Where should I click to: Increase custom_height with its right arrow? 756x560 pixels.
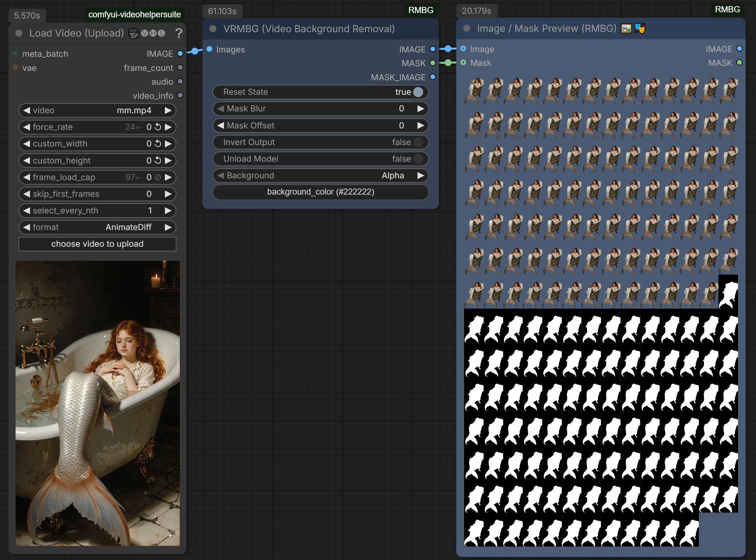point(168,161)
